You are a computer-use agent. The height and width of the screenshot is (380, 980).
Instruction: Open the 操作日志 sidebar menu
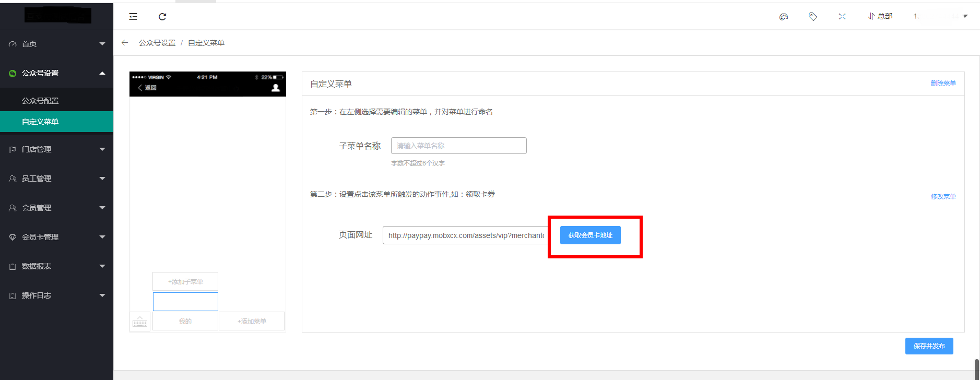click(x=56, y=295)
